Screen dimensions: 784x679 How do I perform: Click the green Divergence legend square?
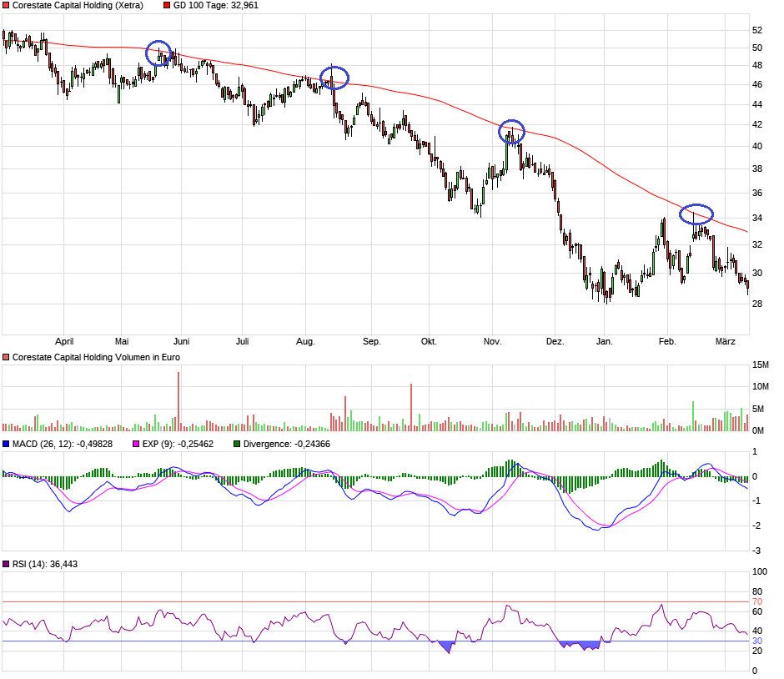[x=236, y=445]
